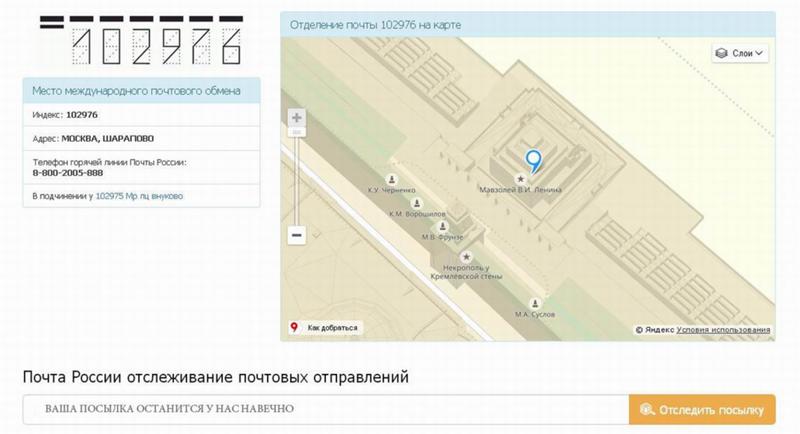This screenshot has width=800, height=434.
Task: Click the Мавзолей В.И. Ленина map label
Action: [x=520, y=190]
